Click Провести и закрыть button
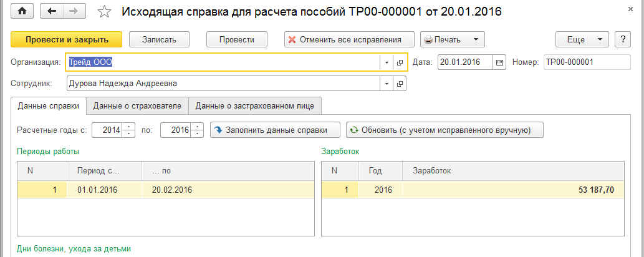Image resolution: width=644 pixels, height=257 pixels. tap(67, 39)
